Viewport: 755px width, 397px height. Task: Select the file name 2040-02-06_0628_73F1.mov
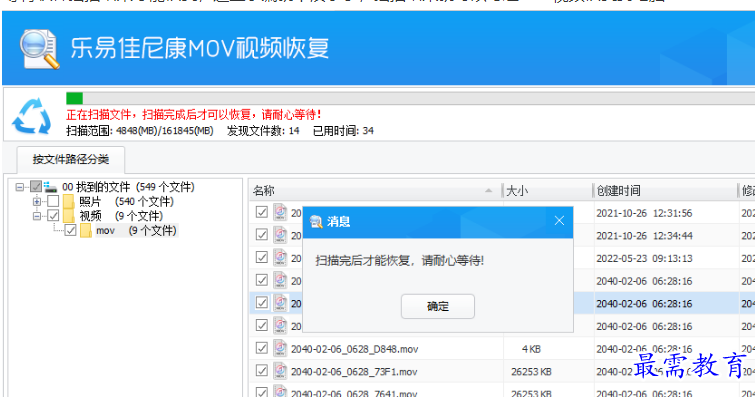tap(354, 372)
